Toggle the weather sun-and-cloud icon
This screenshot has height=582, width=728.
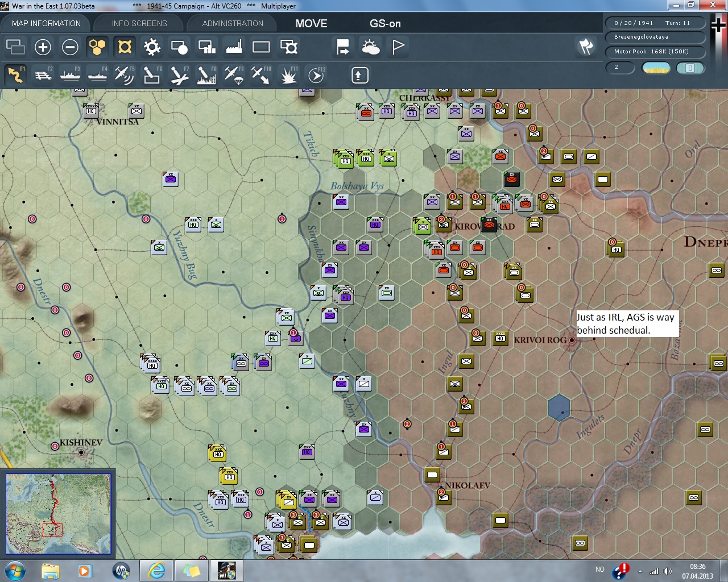370,47
